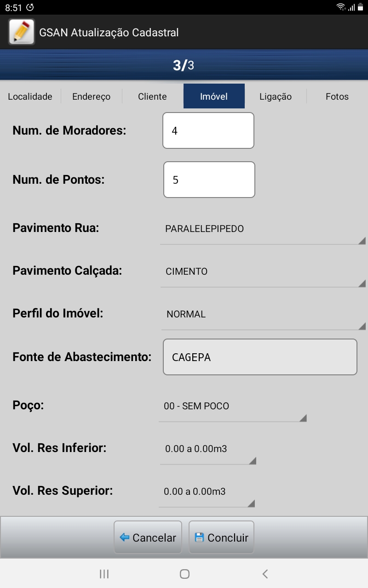Open the Poço dropdown

tap(232, 407)
